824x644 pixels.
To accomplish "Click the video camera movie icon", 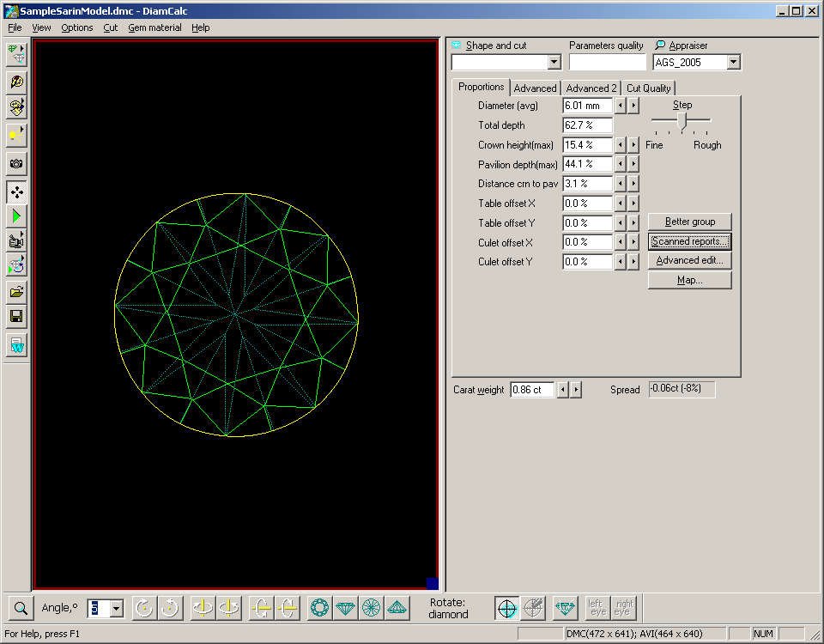I will [x=16, y=240].
